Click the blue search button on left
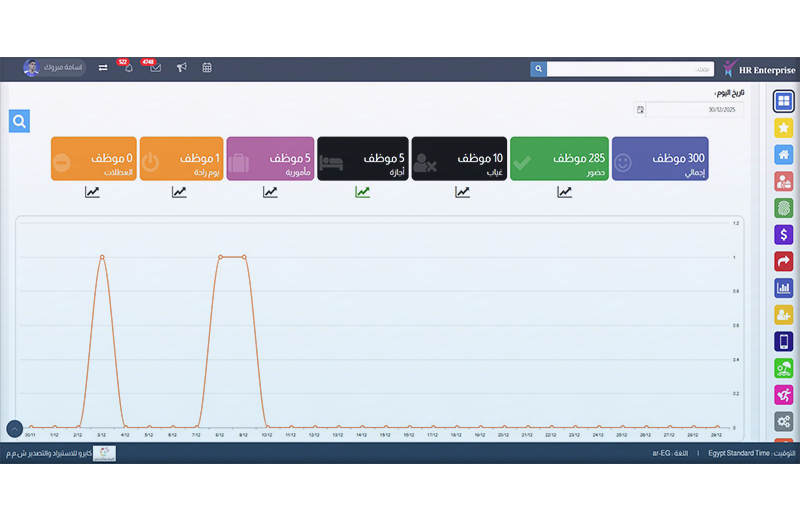Image resolution: width=800 pixels, height=520 pixels. [x=19, y=121]
